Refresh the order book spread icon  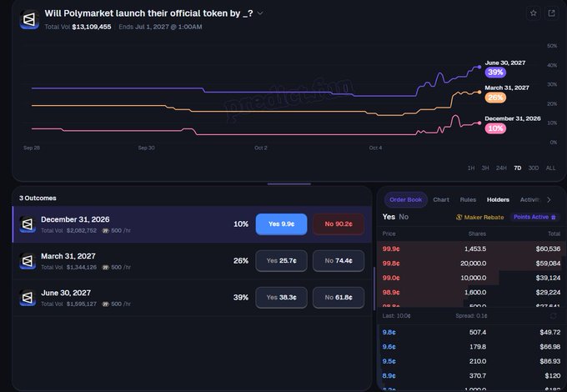click(554, 316)
